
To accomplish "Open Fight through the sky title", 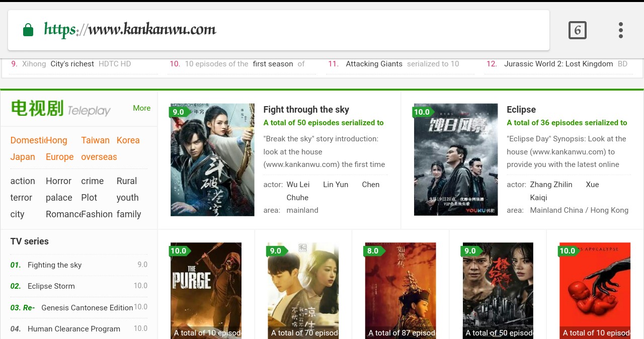I will 306,110.
